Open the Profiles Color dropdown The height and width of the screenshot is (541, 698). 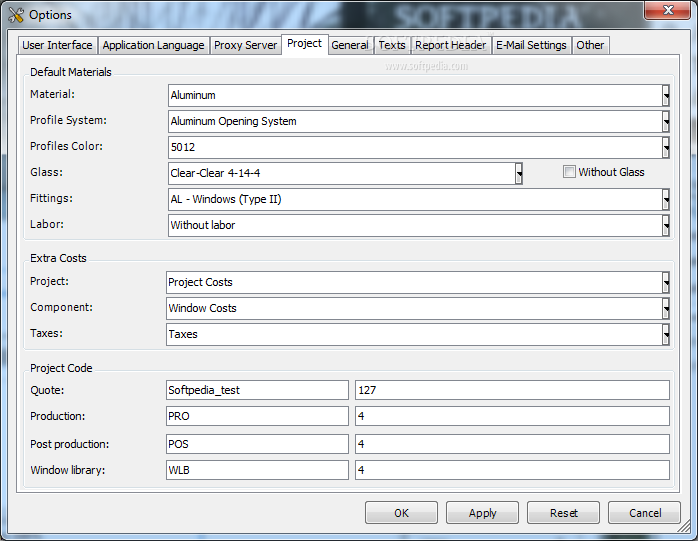coord(666,147)
